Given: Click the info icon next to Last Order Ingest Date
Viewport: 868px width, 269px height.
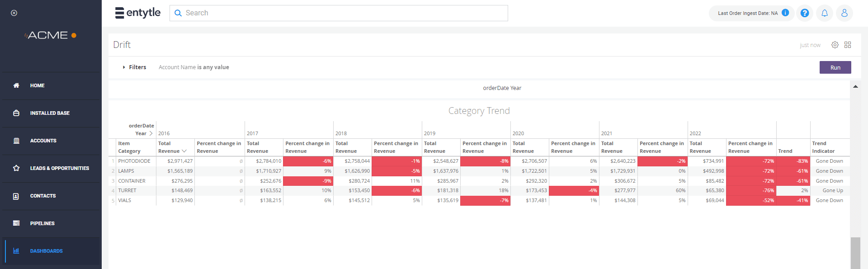Looking at the screenshot, I should (x=785, y=13).
